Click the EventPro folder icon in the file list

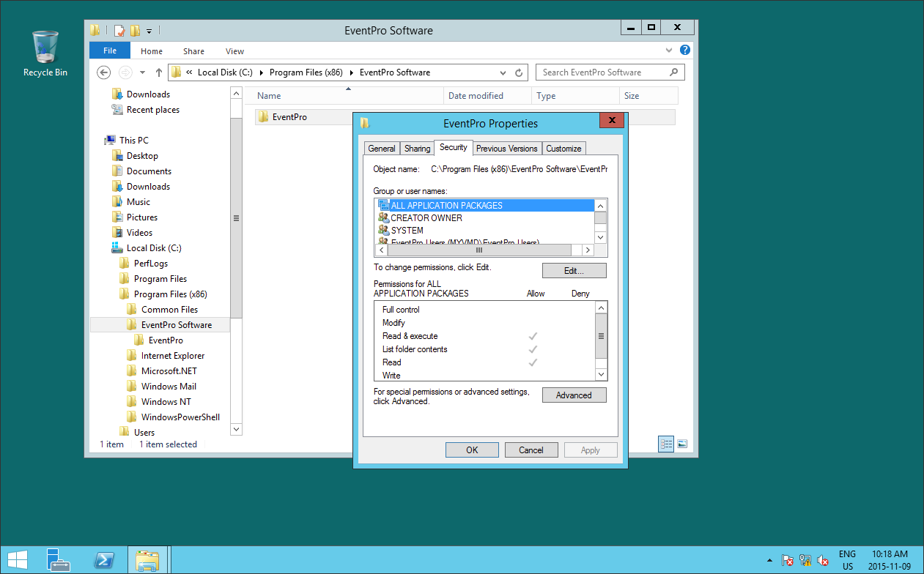(x=264, y=116)
